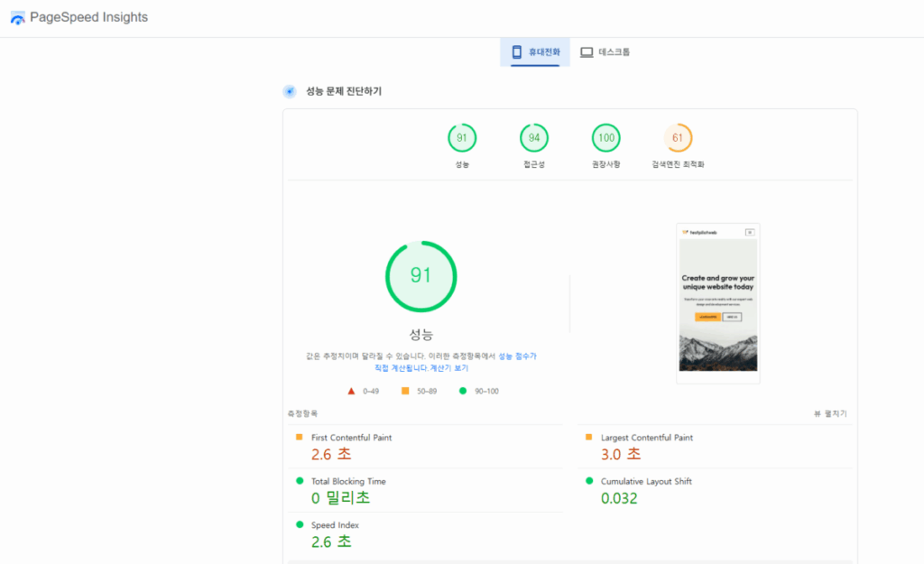This screenshot has width=924, height=564.
Task: Switch to the 데스크톱 tab
Action: click(605, 51)
